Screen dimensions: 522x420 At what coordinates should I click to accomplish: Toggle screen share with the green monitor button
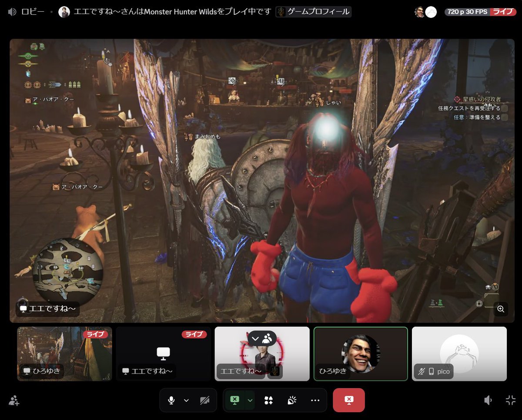pos(234,400)
